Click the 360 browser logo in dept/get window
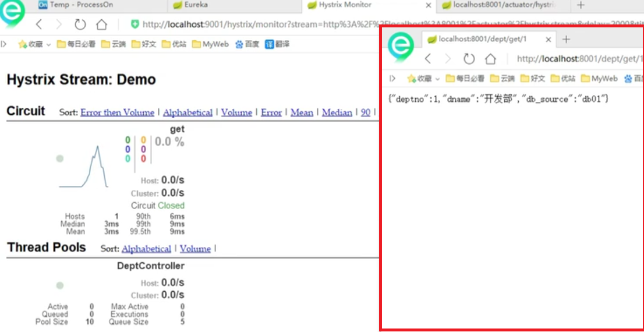This screenshot has width=644, height=332. pyautogui.click(x=401, y=47)
